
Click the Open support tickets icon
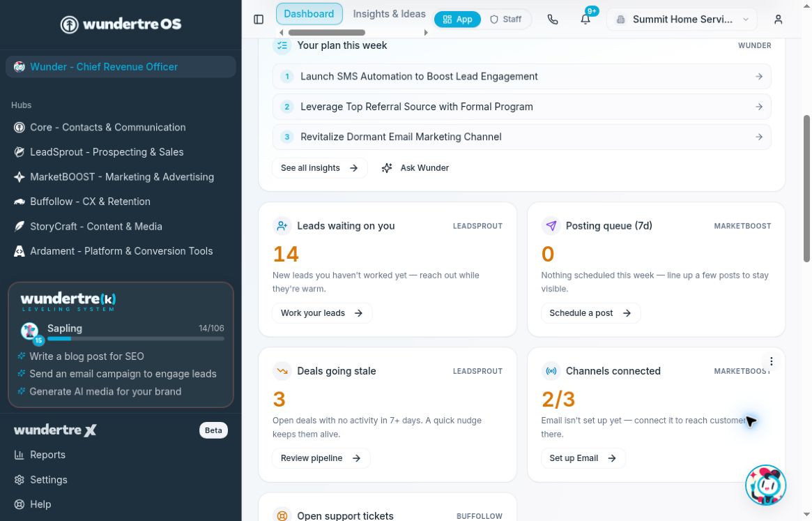pos(282,516)
